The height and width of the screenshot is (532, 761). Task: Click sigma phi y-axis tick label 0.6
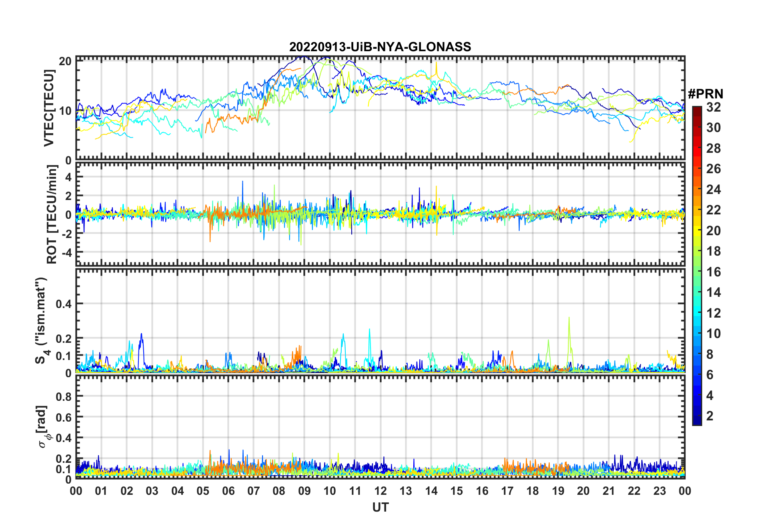click(x=64, y=417)
